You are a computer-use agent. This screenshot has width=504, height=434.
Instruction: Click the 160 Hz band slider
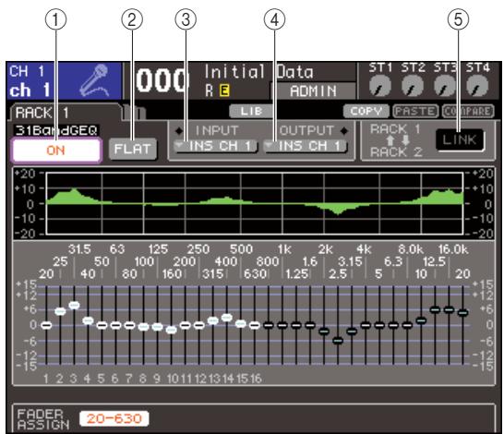click(x=172, y=330)
